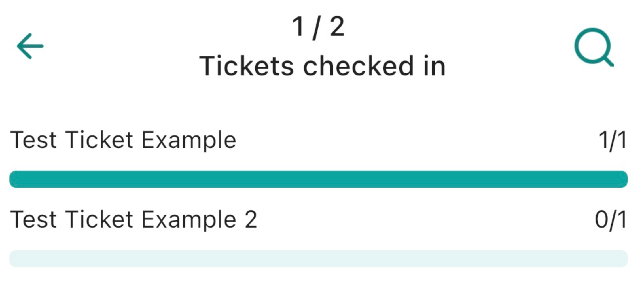
Task: Tap the progress bar under Test Ticket Example 2
Action: coord(318,258)
